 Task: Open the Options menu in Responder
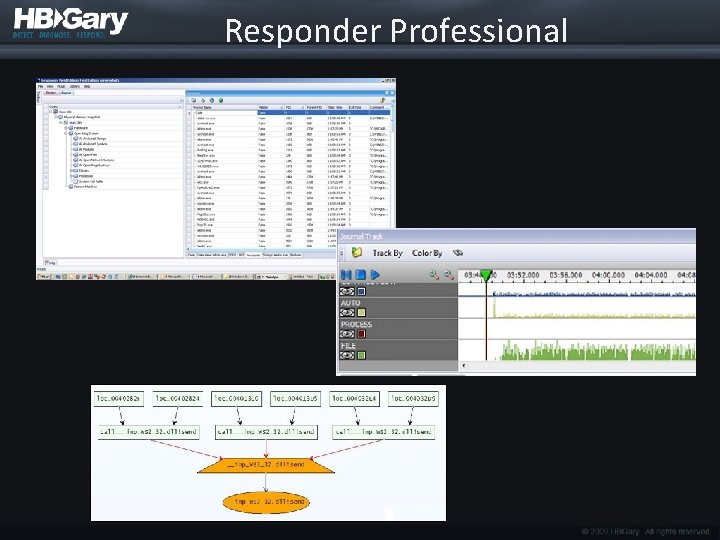74,86
